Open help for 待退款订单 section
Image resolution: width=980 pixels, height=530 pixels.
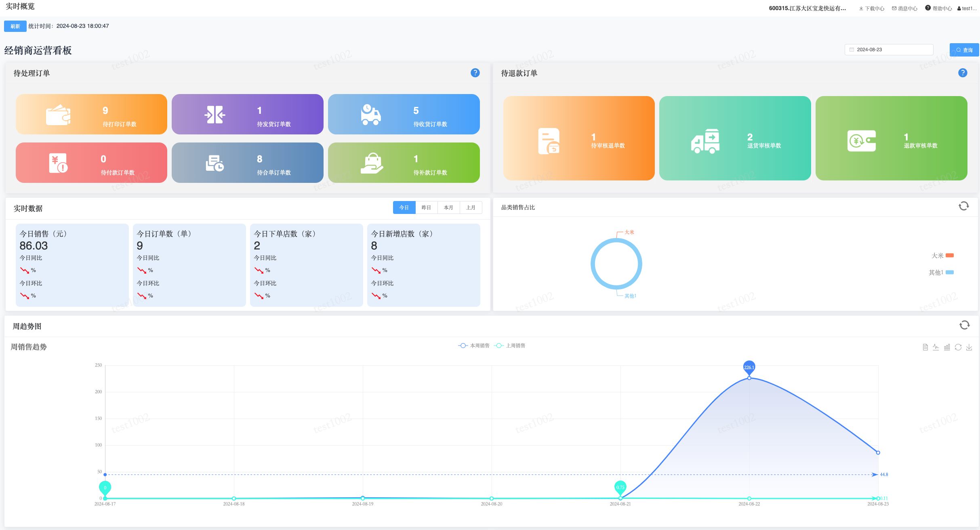963,73
